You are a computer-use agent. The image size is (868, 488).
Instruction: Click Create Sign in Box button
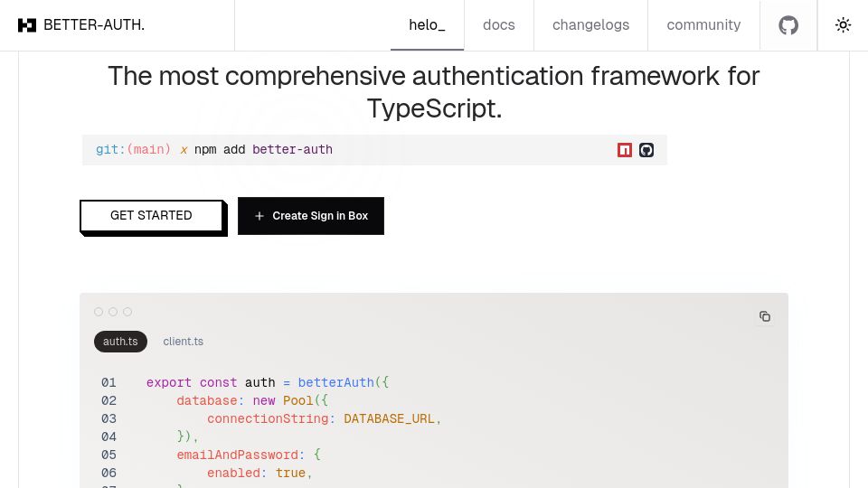(x=310, y=216)
